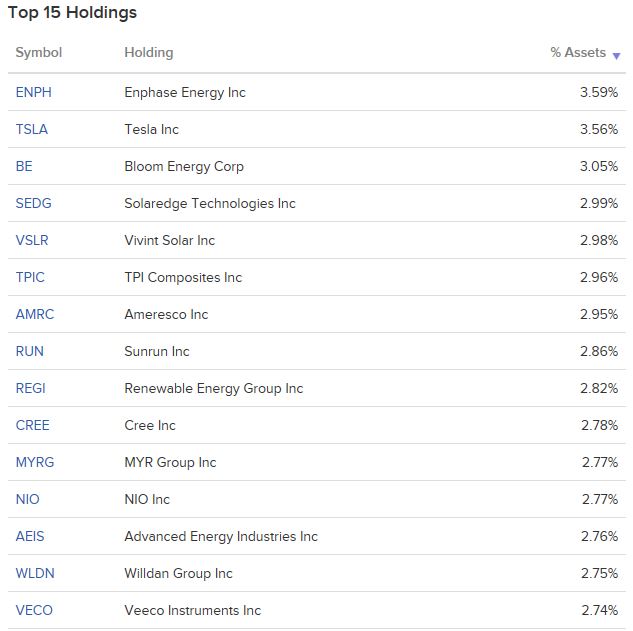This screenshot has width=633, height=631.
Task: Open the TPIC symbol link
Action: tap(30, 277)
